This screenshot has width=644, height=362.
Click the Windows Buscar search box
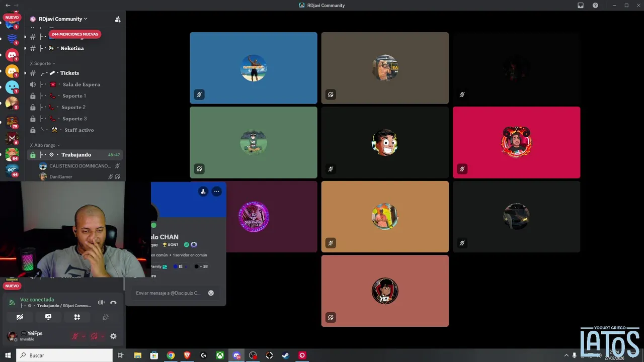click(x=64, y=355)
